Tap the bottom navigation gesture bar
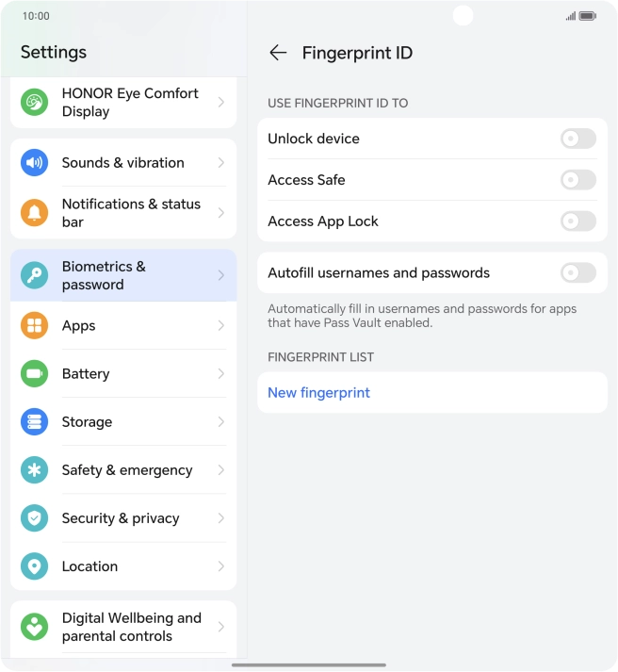618x672 pixels. [309, 664]
